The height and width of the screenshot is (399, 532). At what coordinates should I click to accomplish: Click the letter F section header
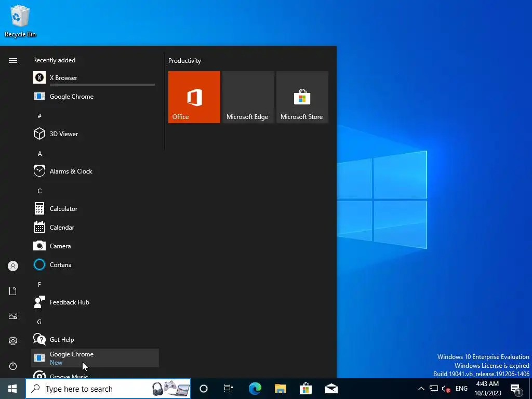tap(39, 284)
